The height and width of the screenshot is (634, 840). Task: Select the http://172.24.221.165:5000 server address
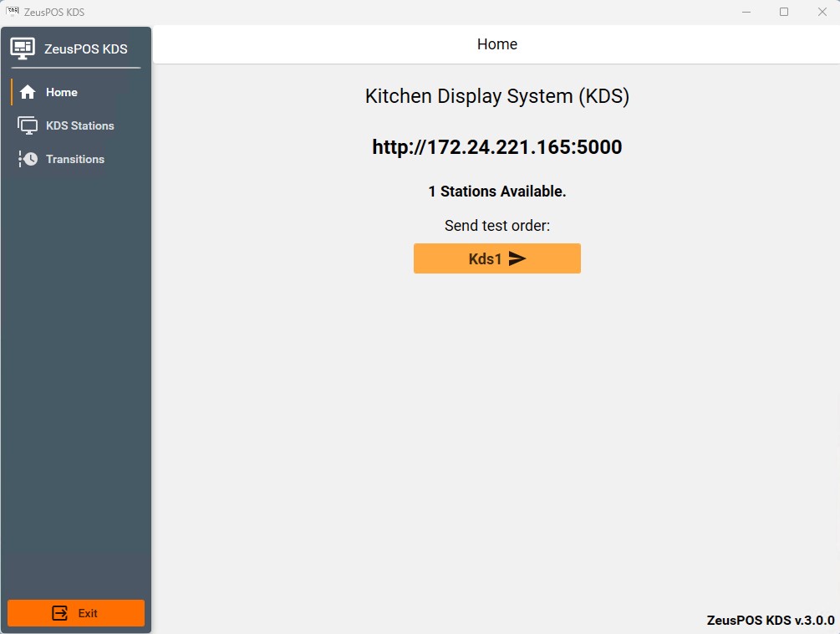496,147
